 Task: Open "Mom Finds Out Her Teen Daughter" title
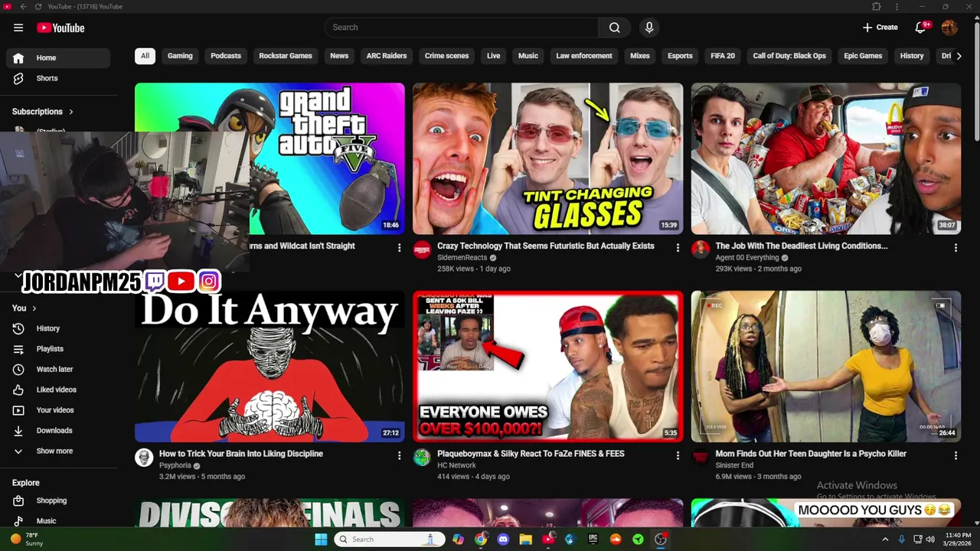tap(811, 454)
